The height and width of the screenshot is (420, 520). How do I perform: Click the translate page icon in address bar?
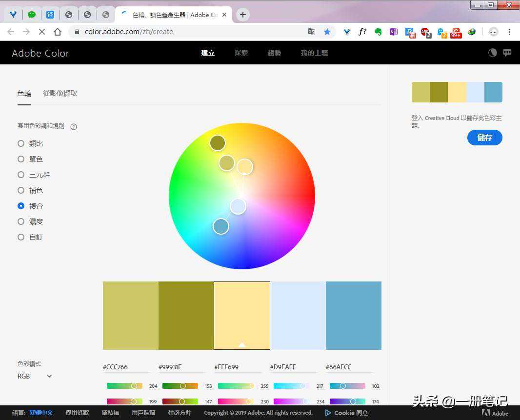312,32
